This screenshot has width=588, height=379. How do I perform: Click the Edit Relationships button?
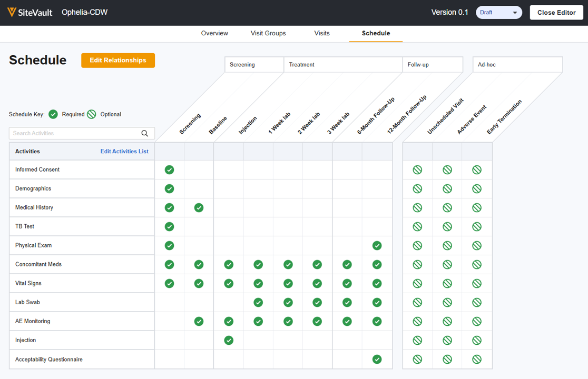pos(118,60)
